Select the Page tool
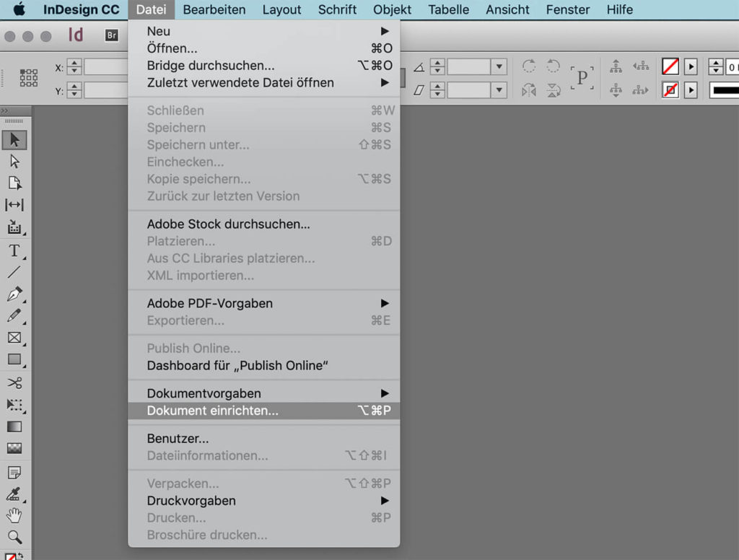This screenshot has width=739, height=560. (14, 183)
